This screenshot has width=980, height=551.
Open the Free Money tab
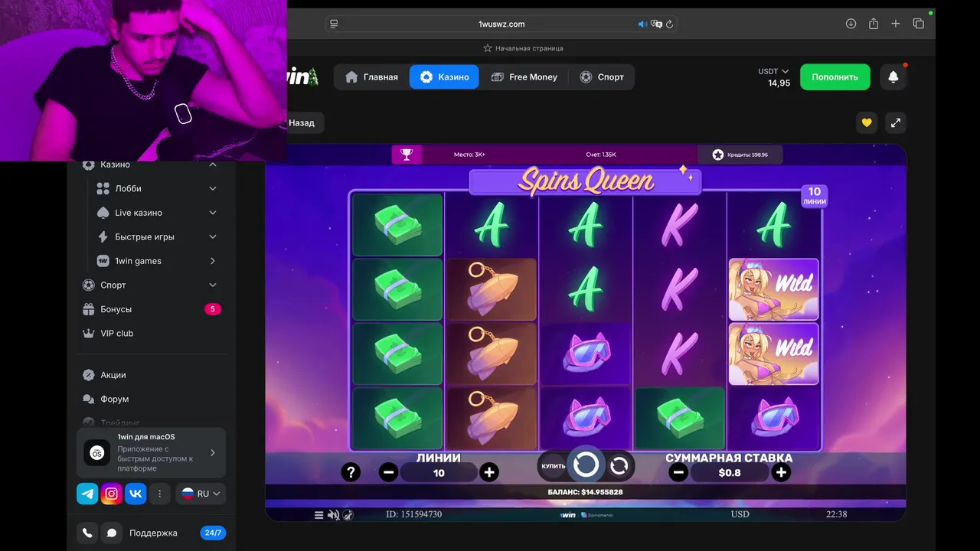524,77
